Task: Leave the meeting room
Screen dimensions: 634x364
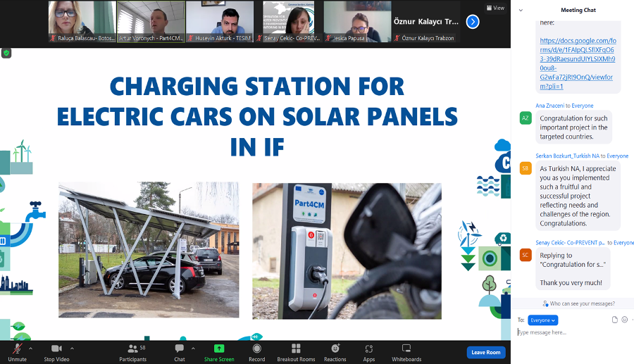Action: click(x=485, y=352)
